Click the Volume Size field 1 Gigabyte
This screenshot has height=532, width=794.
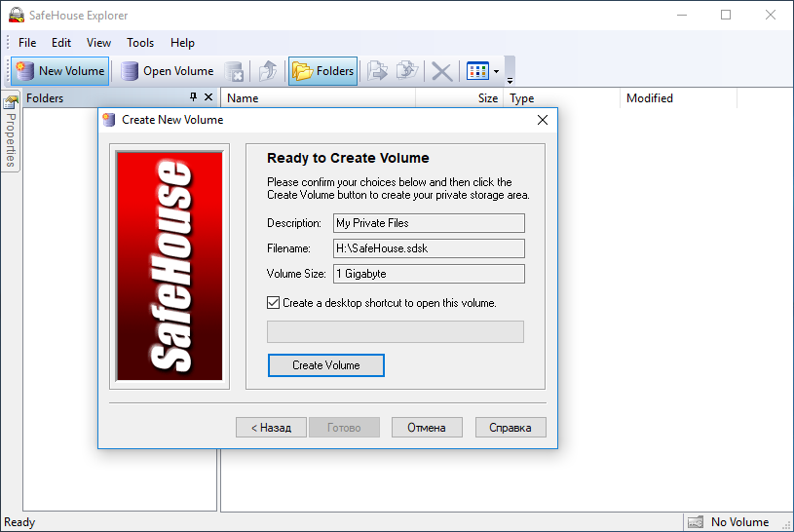pos(429,274)
